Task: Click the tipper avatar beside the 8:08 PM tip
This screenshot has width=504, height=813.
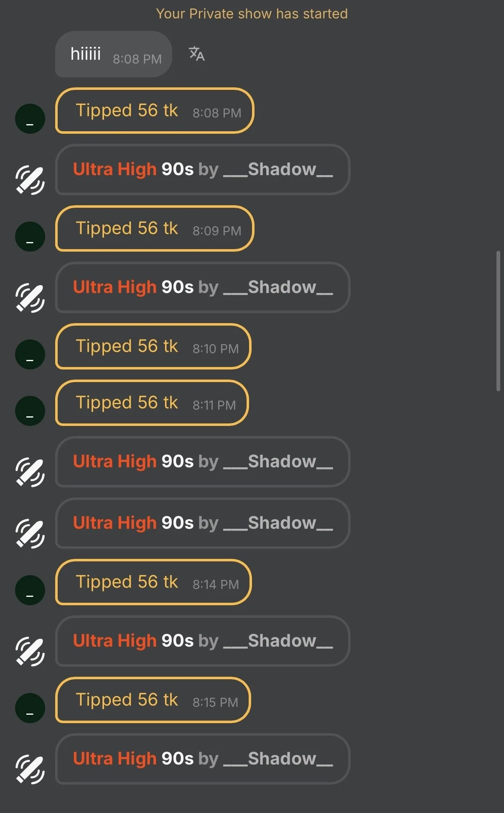Action: [x=30, y=119]
